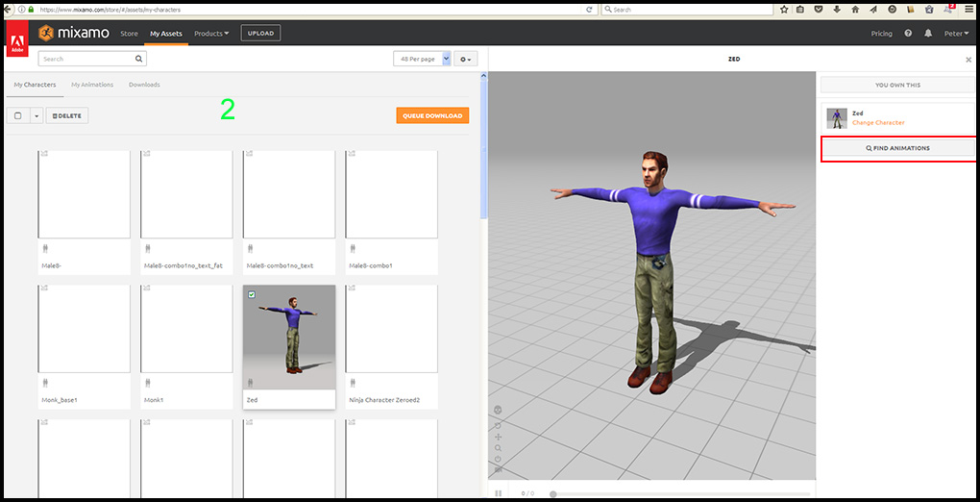Select the Zed character thumbnail
Screen dimensions: 980x502
tap(289, 338)
